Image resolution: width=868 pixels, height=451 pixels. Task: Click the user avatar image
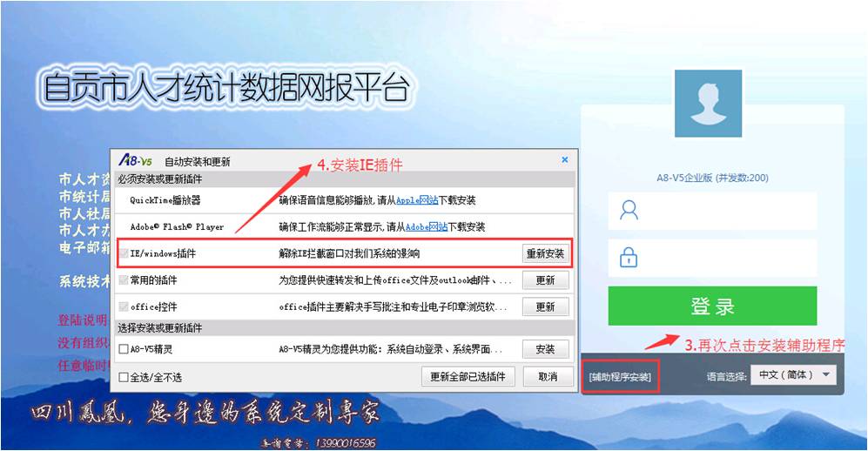click(708, 104)
